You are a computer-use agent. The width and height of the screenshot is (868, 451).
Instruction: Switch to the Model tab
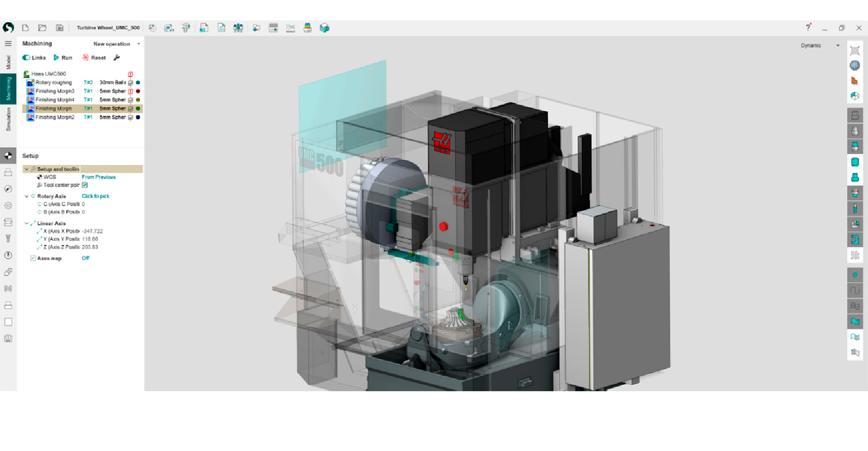[x=8, y=62]
